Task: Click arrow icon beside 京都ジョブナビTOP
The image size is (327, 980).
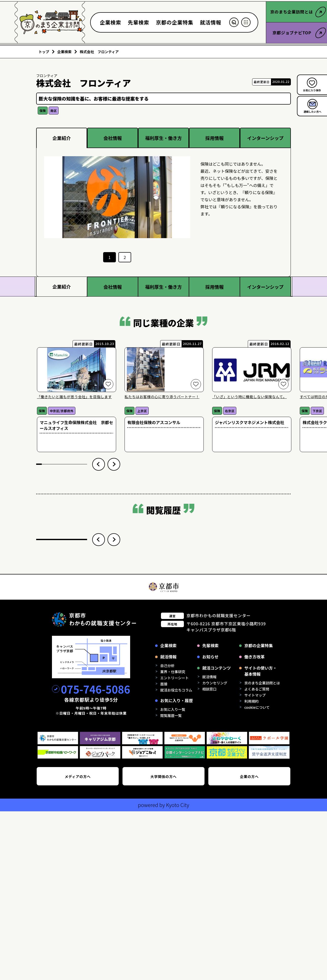Action: (x=320, y=33)
